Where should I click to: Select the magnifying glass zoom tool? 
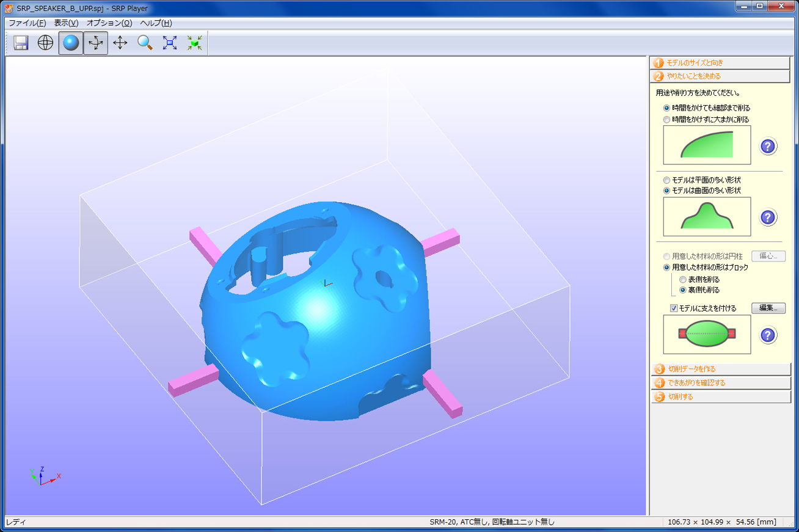click(145, 43)
